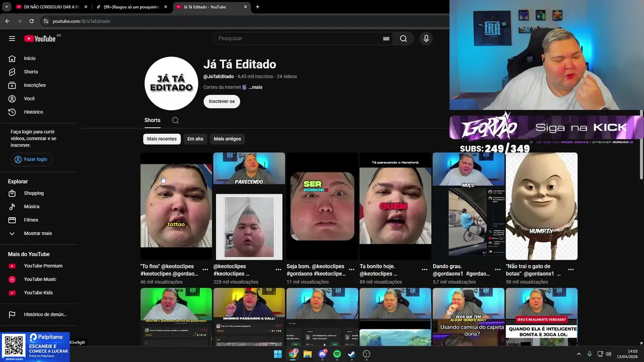Screen dimensions: 644x362
Task: Open the on-screen keyboard icon in search
Action: (x=386, y=39)
